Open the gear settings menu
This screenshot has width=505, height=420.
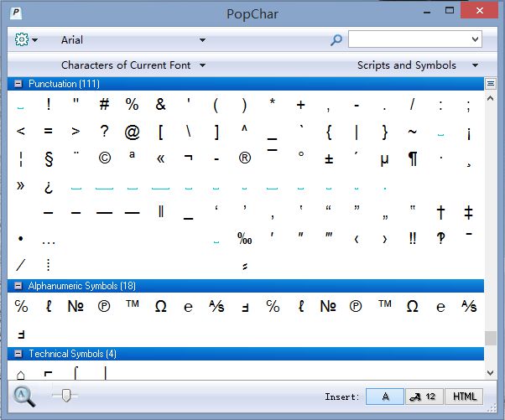click(21, 39)
